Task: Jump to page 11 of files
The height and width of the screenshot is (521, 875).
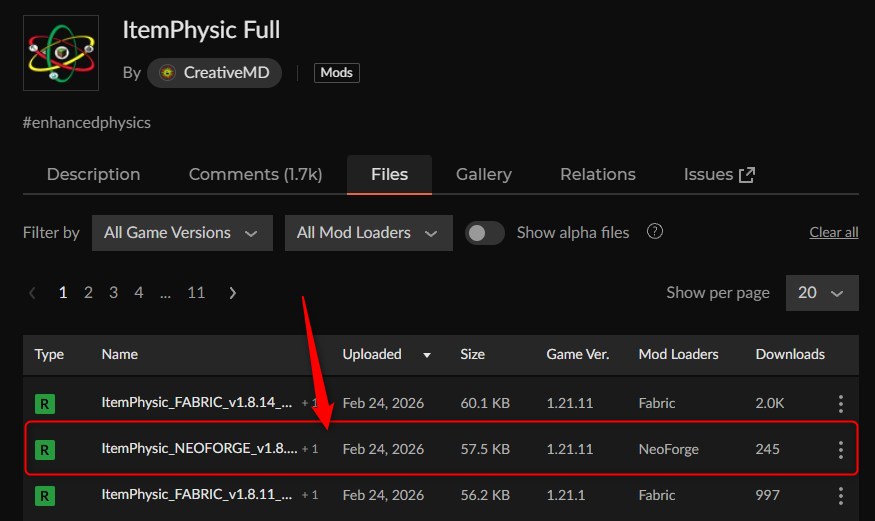Action: point(196,293)
